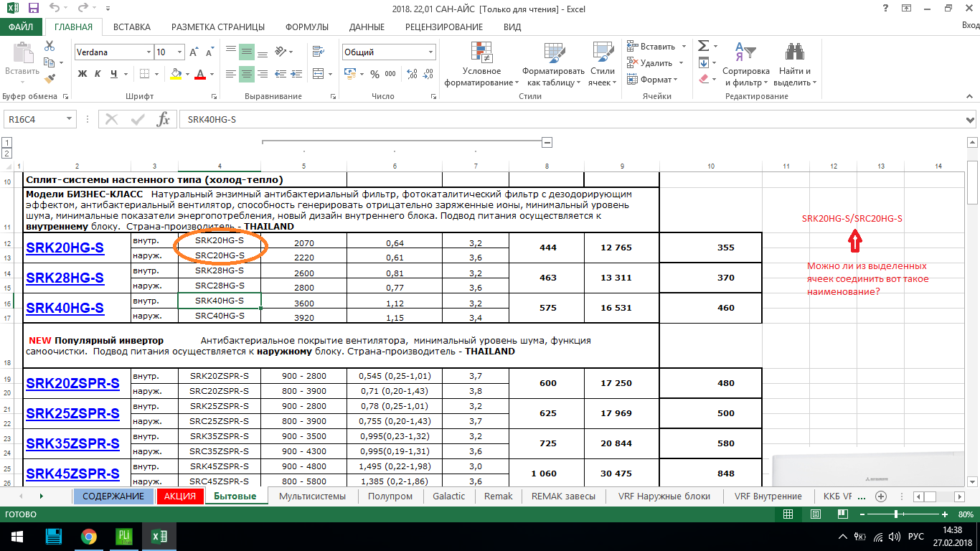Expand Форматировать как таблицу menu
980x551 pixels.
click(553, 63)
